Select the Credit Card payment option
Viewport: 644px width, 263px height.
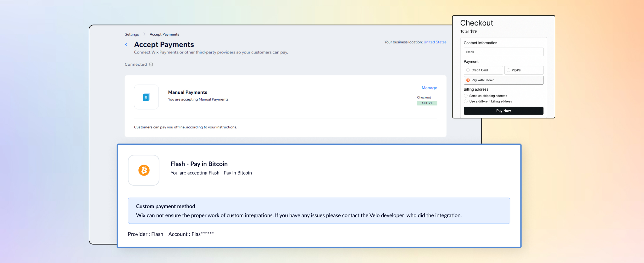point(483,70)
